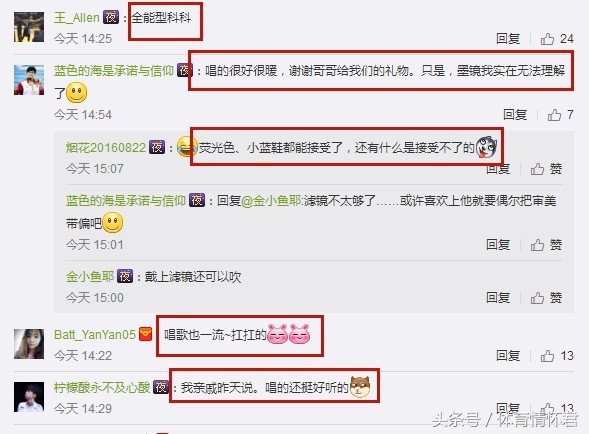Open 王_Allen's profile via username
Screen dimensions: 589x434
point(77,18)
